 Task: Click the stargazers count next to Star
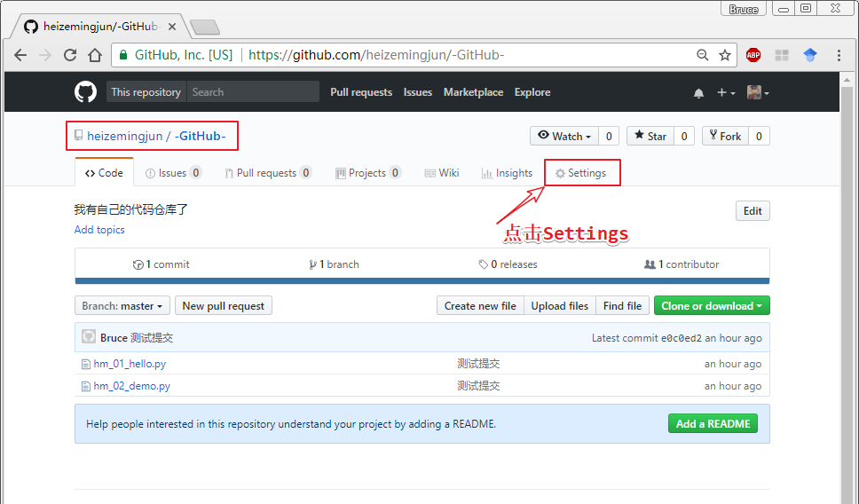pyautogui.click(x=683, y=136)
